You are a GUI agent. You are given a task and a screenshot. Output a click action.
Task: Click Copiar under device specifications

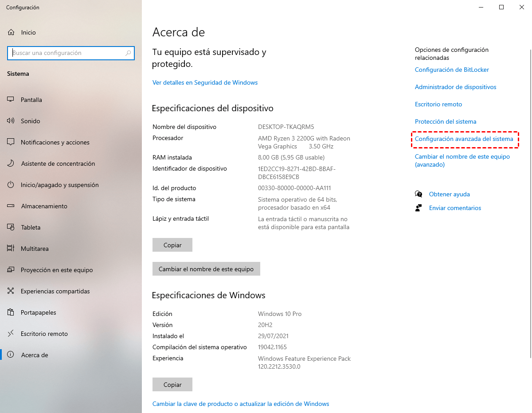pos(172,245)
